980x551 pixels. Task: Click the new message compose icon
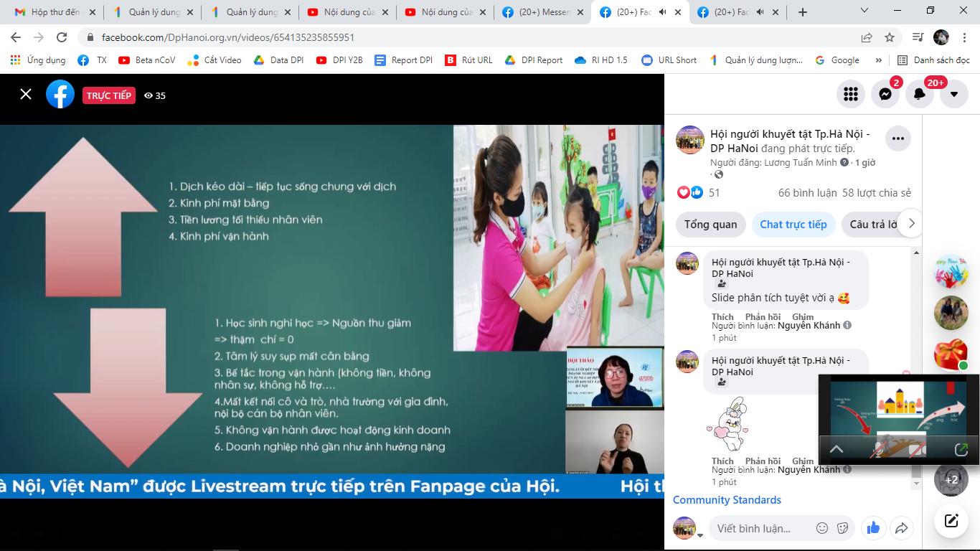(951, 521)
